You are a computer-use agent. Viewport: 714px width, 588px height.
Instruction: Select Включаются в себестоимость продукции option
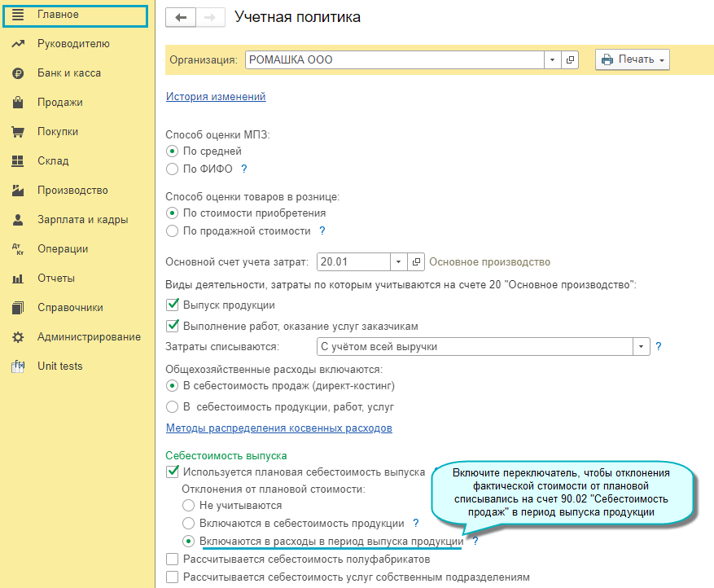click(189, 524)
